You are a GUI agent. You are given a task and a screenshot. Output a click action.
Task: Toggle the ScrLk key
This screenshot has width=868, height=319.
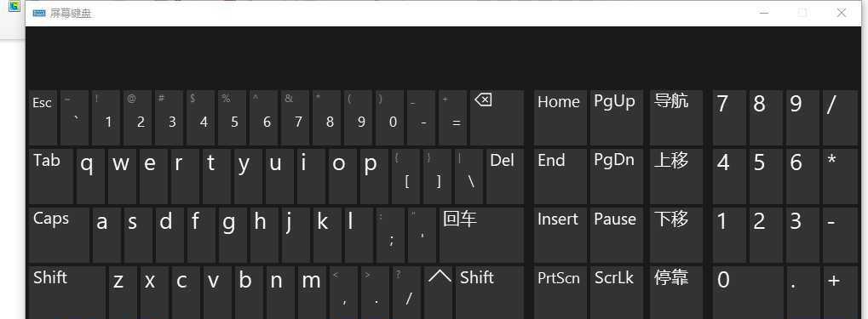pos(617,293)
